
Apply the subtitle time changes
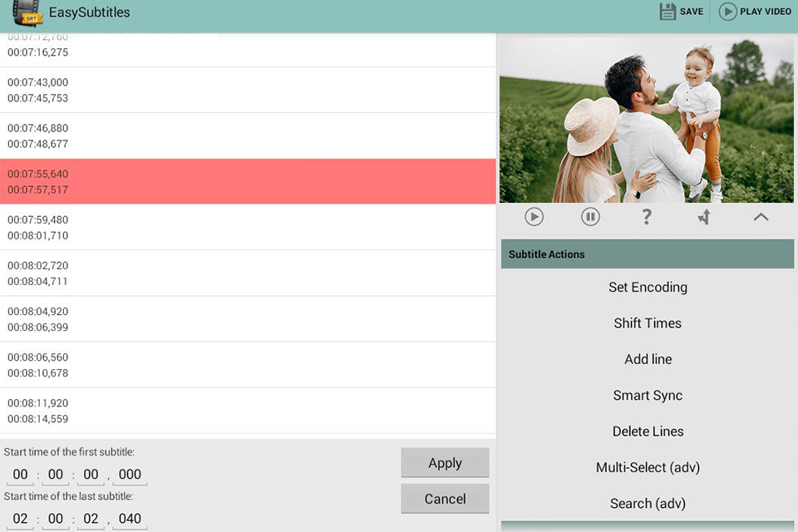pos(445,462)
